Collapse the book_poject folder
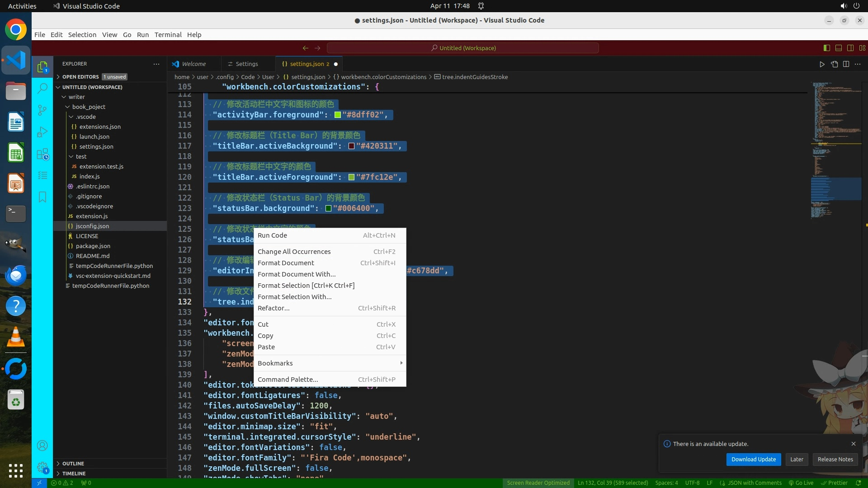This screenshot has width=868, height=488. [89, 107]
